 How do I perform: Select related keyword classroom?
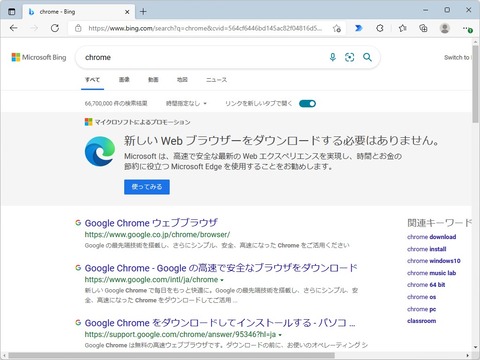tap(422, 321)
